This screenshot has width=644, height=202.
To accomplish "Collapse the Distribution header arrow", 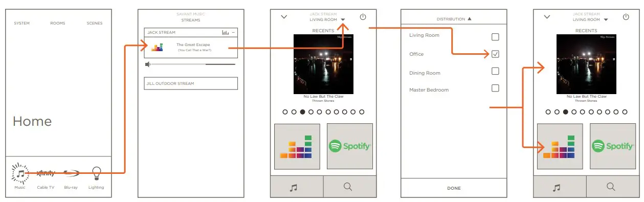I will pos(470,19).
